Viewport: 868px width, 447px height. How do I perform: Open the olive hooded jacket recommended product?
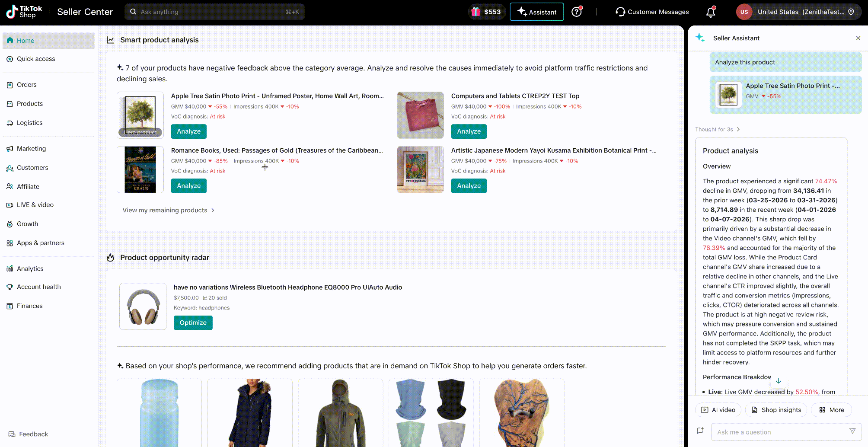coord(341,413)
